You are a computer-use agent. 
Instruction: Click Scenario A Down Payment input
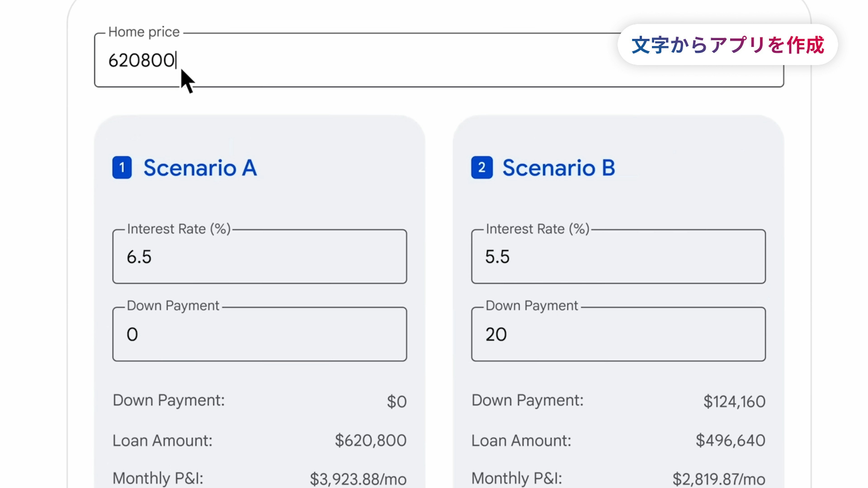(259, 334)
